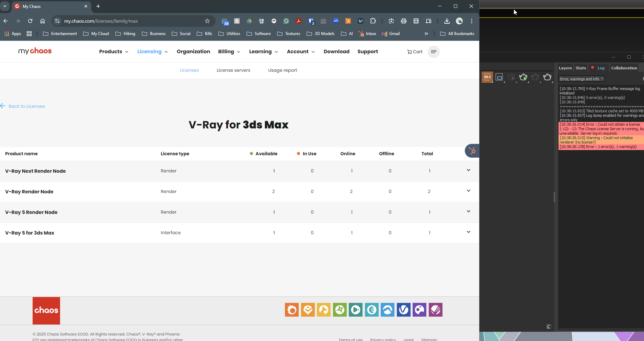The image size is (644, 341).
Task: Open the Account dropdown menu
Action: pyautogui.click(x=301, y=52)
